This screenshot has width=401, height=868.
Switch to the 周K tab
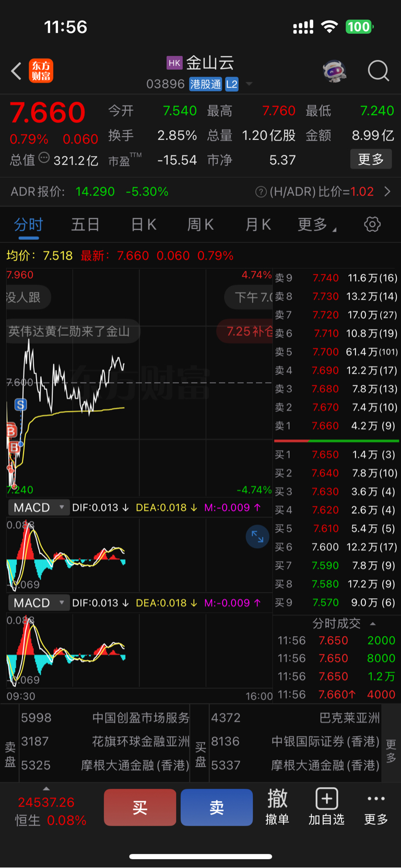200,225
